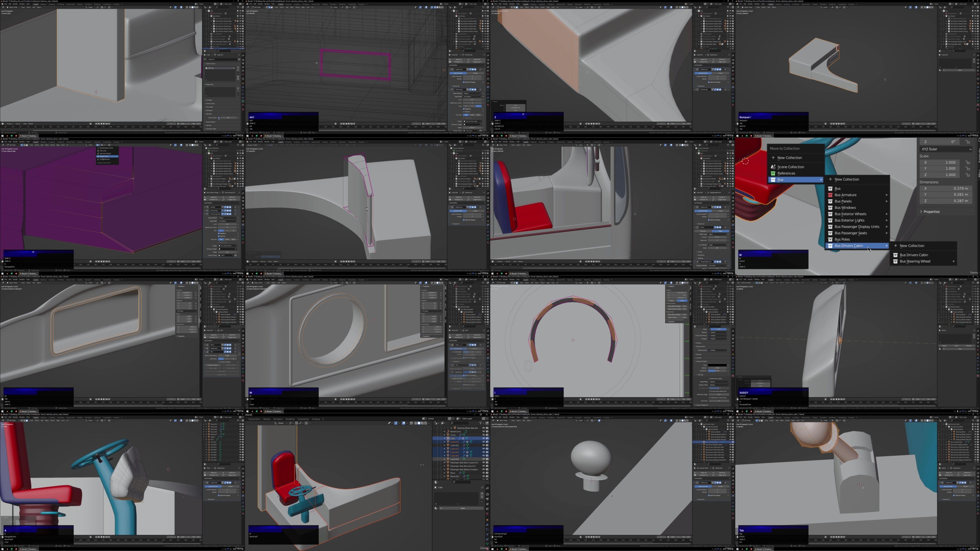Click Dimensions X field showing 0.379 m
Screen dimensions: 980x551
(946, 189)
